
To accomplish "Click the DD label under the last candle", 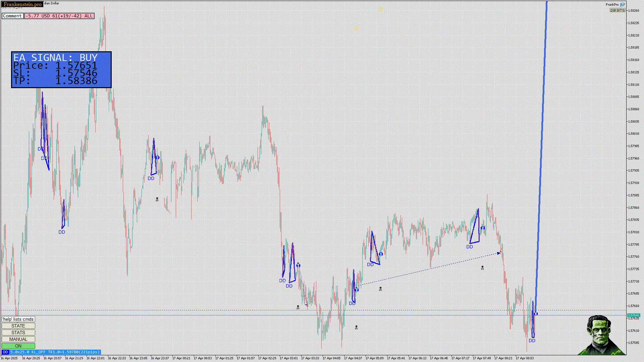I will [x=532, y=341].
